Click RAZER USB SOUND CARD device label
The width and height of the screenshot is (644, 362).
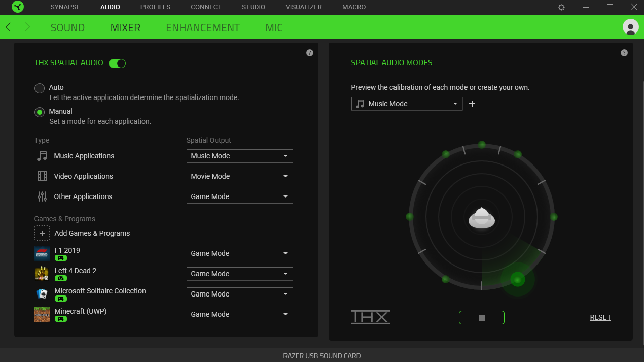coord(322,356)
